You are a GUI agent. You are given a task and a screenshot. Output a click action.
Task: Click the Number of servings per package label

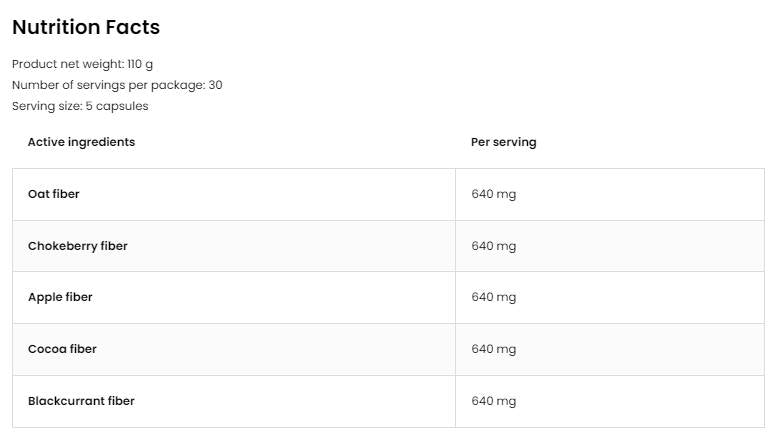(x=107, y=85)
